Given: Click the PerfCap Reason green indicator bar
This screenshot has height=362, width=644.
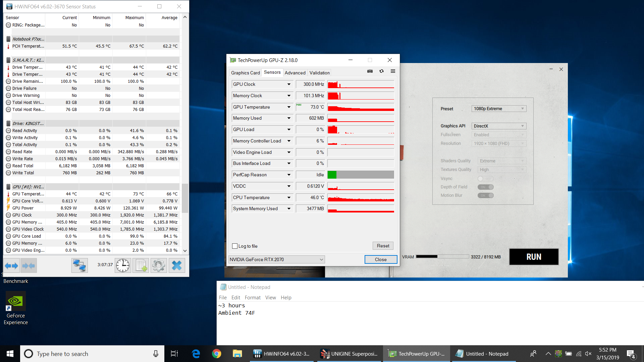Looking at the screenshot, I should click(x=332, y=175).
